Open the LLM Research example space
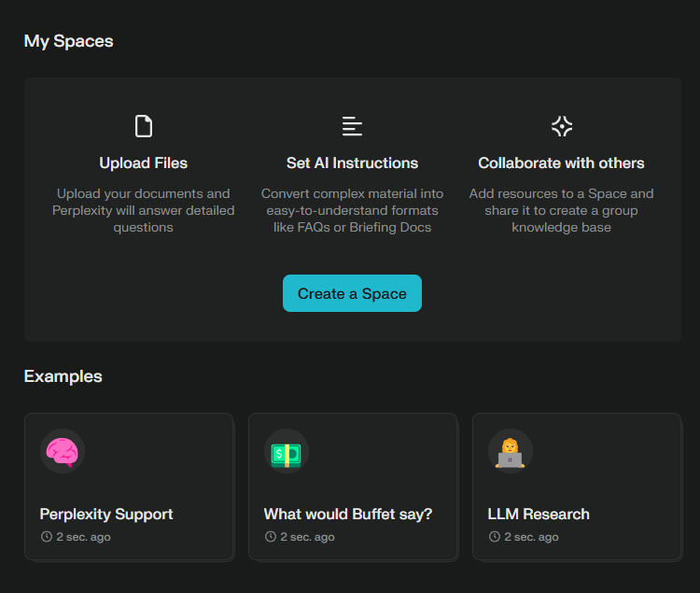This screenshot has height=593, width=700. 577,487
